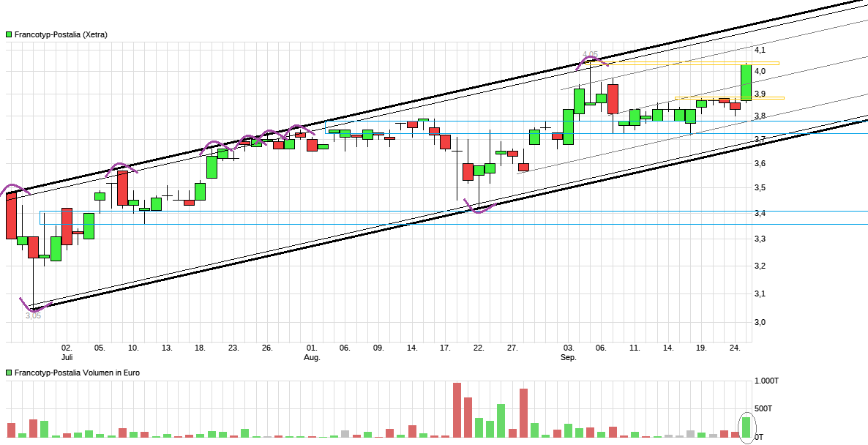Viewport: 868px width, 445px height.
Task: Click the 3,5 price axis label
Action: [760, 187]
